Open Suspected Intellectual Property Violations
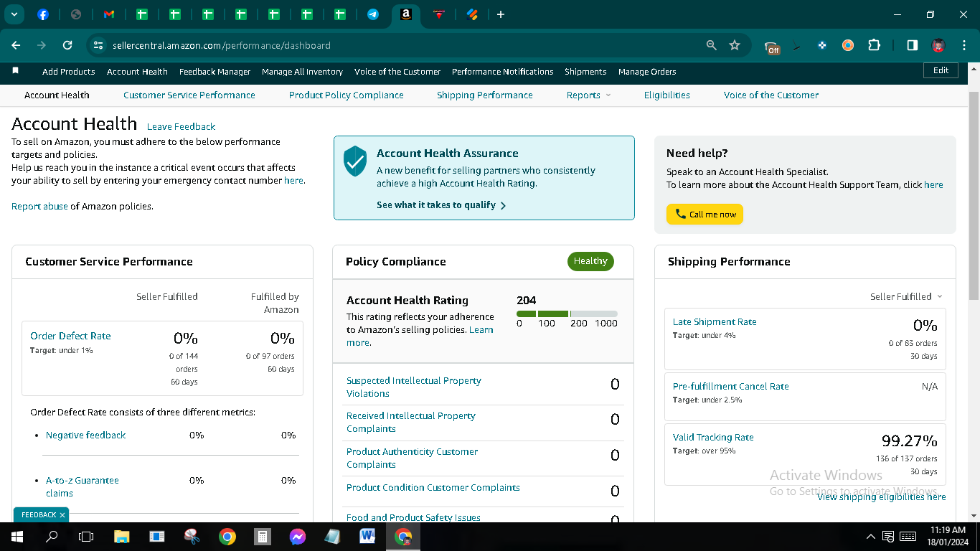Viewport: 980px width, 551px height. (x=414, y=387)
